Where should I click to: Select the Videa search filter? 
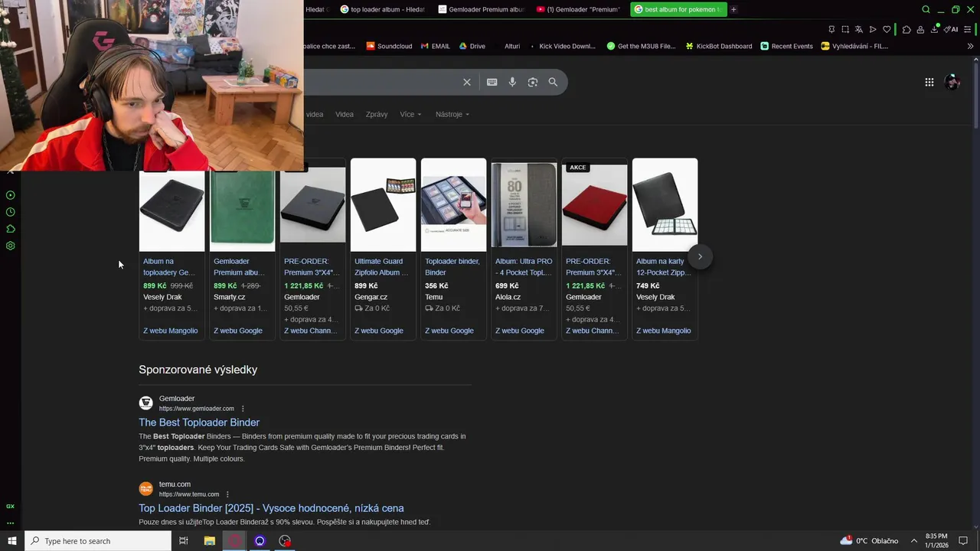tap(345, 114)
